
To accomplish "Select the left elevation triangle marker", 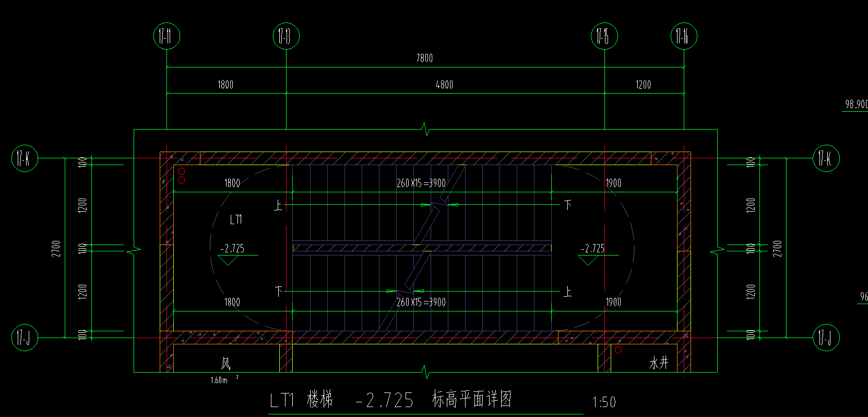I will click(228, 260).
